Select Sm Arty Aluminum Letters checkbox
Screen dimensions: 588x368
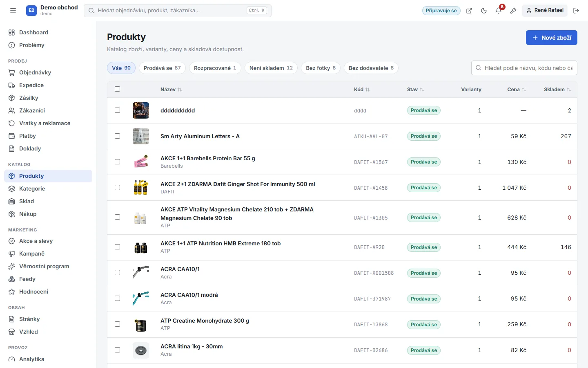pos(118,136)
